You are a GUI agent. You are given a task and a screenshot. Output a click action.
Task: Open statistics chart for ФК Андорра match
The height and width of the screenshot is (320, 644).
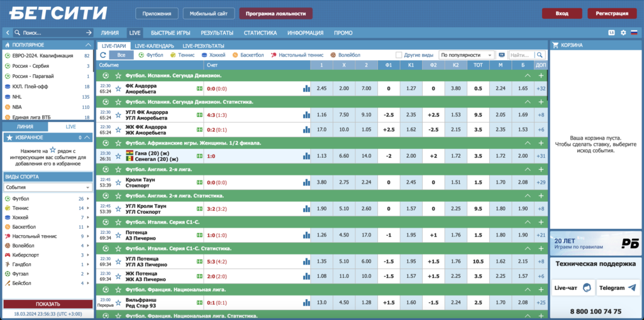pyautogui.click(x=306, y=88)
